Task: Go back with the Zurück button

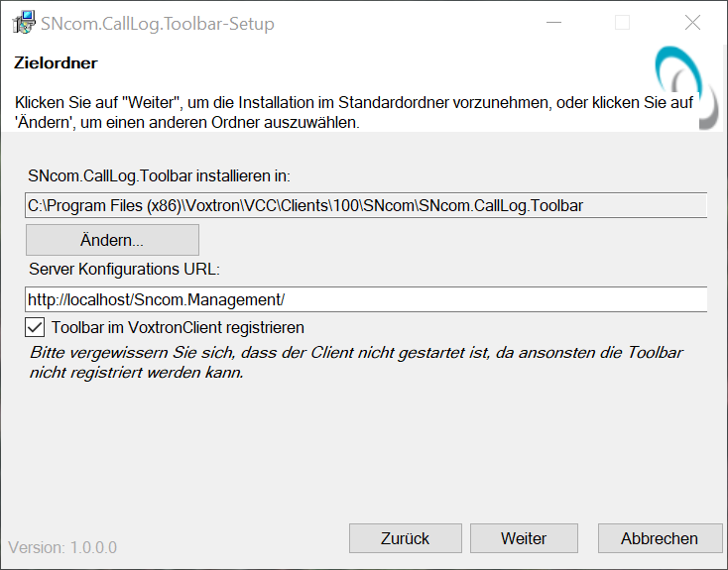Action: pyautogui.click(x=405, y=538)
